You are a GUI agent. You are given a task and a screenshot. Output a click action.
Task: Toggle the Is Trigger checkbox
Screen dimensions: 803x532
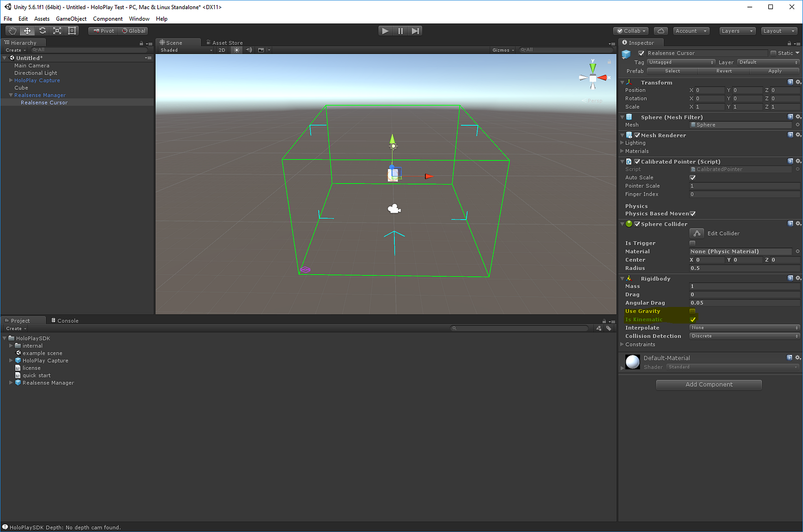pyautogui.click(x=693, y=243)
